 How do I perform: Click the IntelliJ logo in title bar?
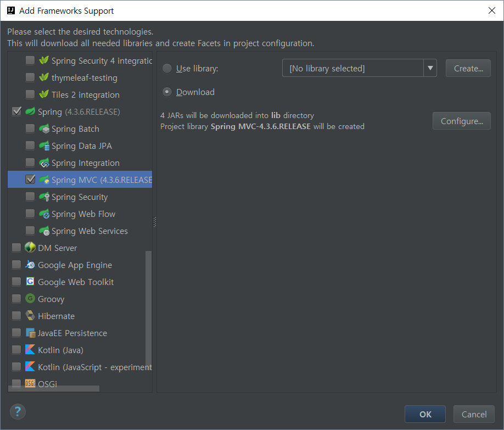11,10
